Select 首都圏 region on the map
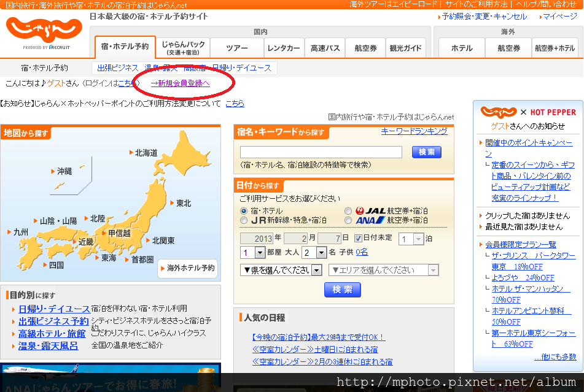 142,259
